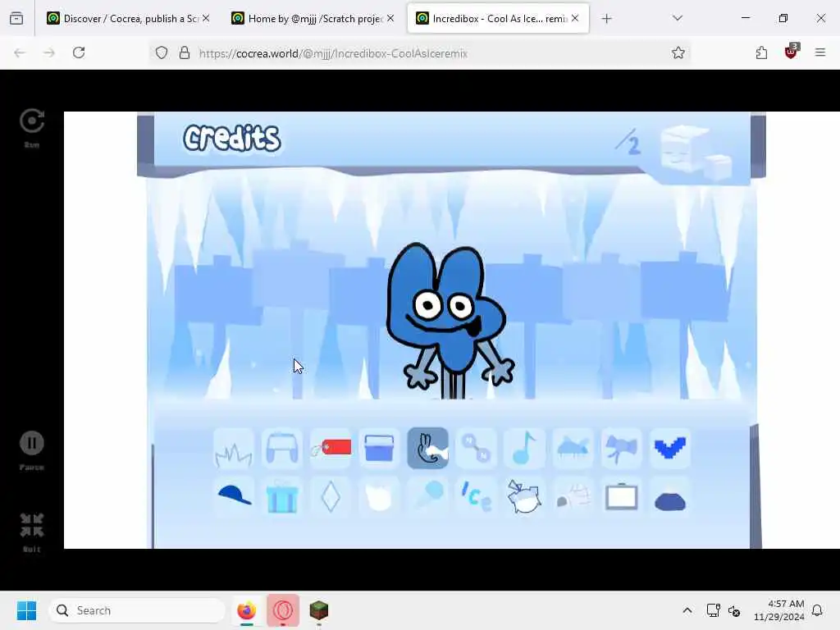Screen dimensions: 840x630
Task: Click the blue pixel checkmark icon
Action: 670,449
